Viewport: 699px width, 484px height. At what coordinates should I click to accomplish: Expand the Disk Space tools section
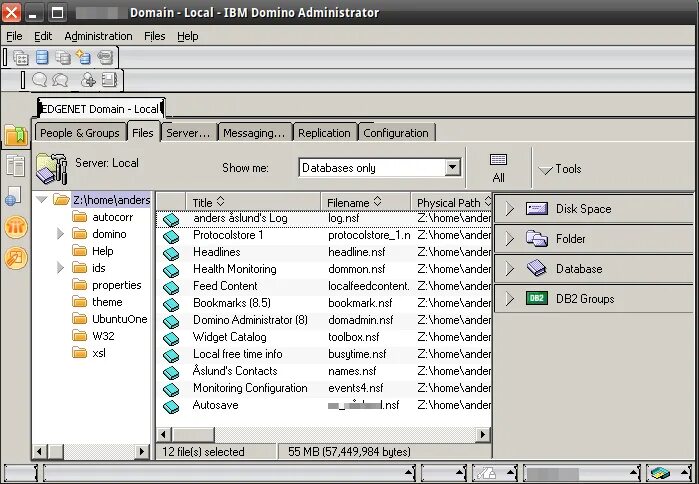click(510, 208)
